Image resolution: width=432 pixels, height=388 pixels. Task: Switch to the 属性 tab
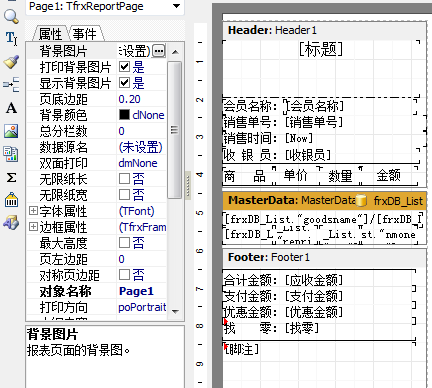(50, 34)
